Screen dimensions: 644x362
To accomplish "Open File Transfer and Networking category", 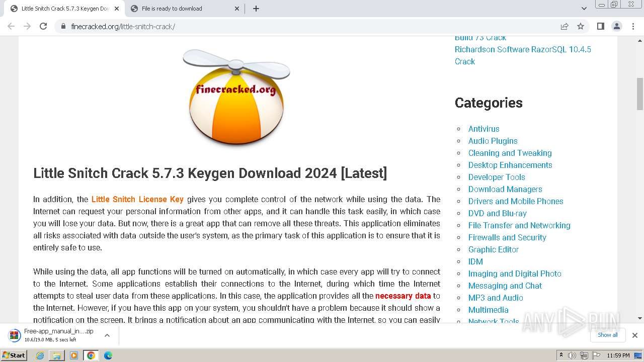I will coord(519,225).
